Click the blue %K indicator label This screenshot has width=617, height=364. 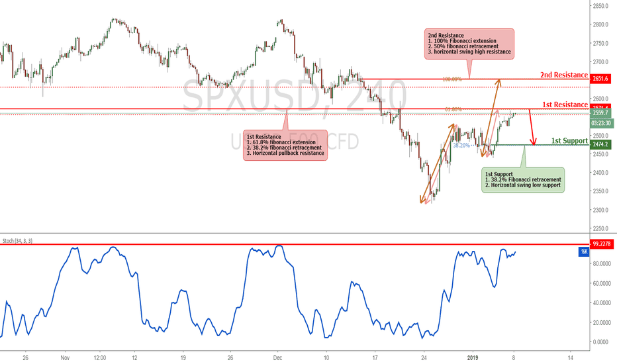point(583,251)
